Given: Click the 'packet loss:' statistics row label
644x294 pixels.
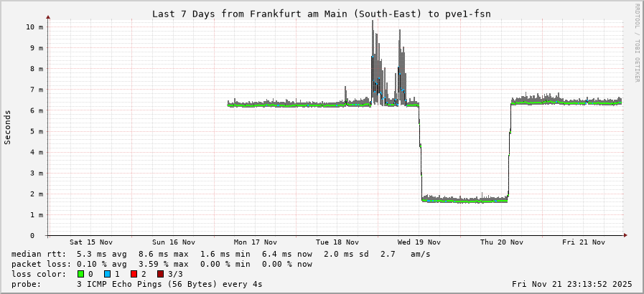Looking at the screenshot, I should [x=39, y=264].
